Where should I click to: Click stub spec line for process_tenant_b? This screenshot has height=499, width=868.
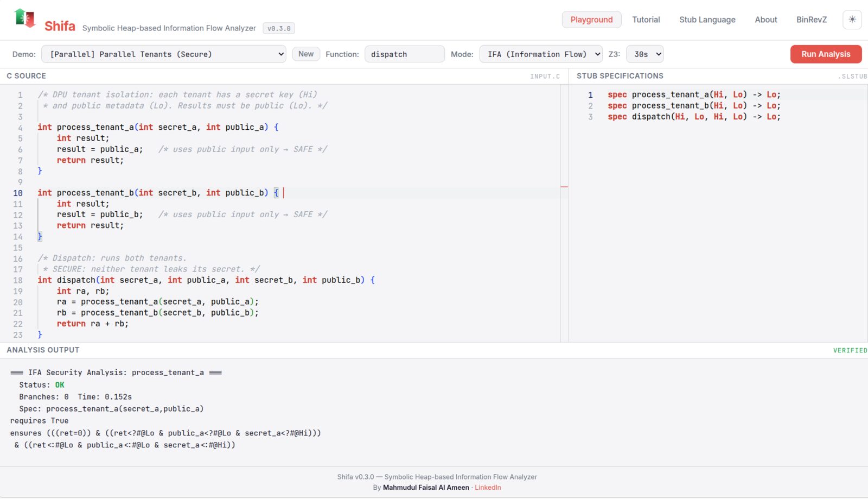pos(694,106)
